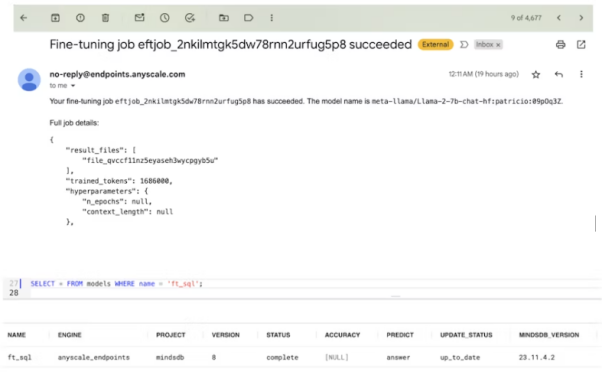
Task: Toggle importance marker beside External label
Action: click(x=464, y=45)
